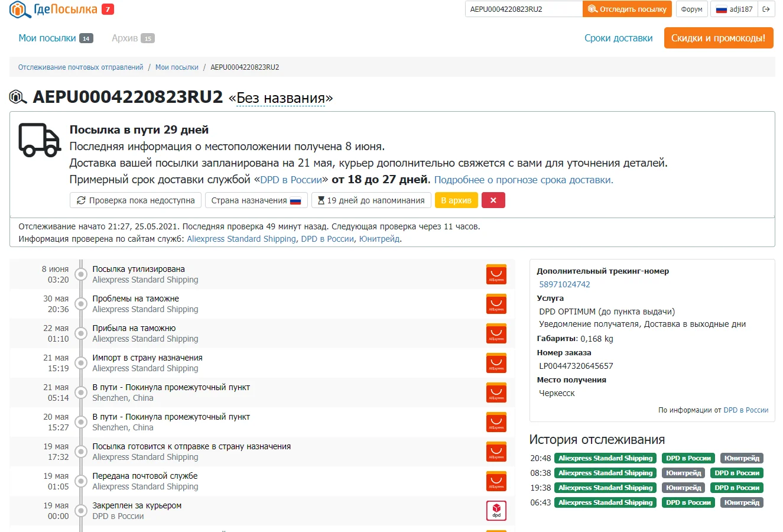Screen dimensions: 783x532
Task: Open additional tracking number 58971024742
Action: click(564, 284)
